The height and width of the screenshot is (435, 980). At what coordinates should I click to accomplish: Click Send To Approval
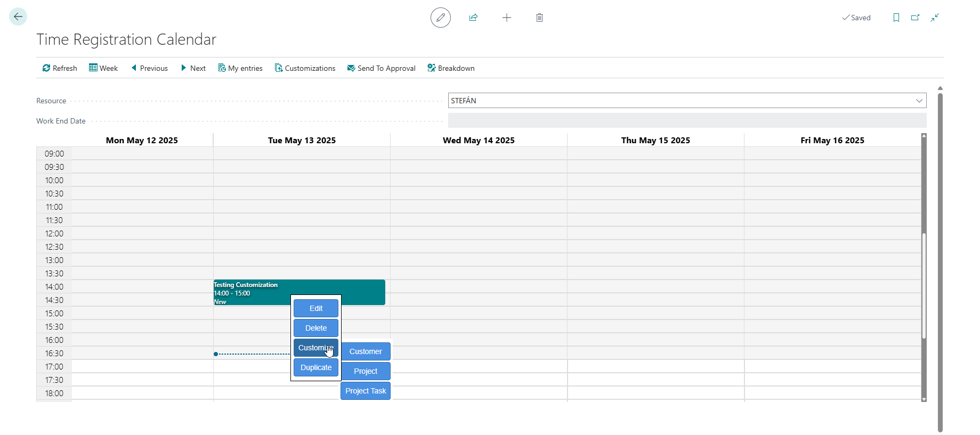pos(381,68)
